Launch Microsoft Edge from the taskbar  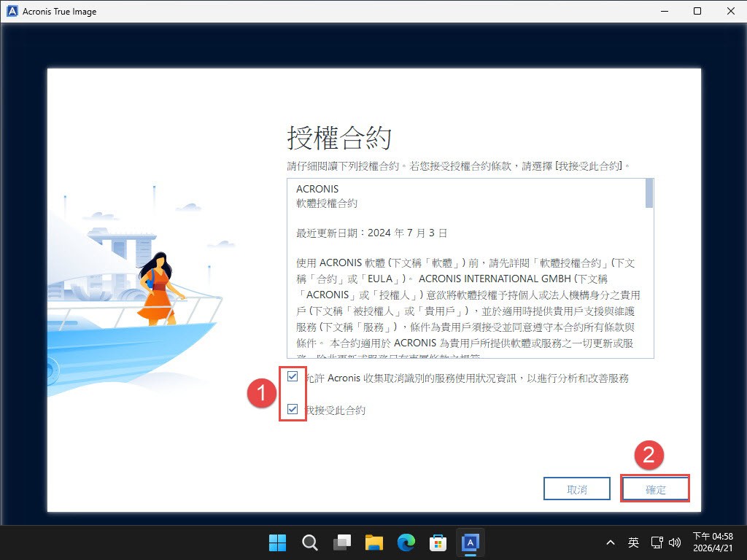click(x=406, y=542)
